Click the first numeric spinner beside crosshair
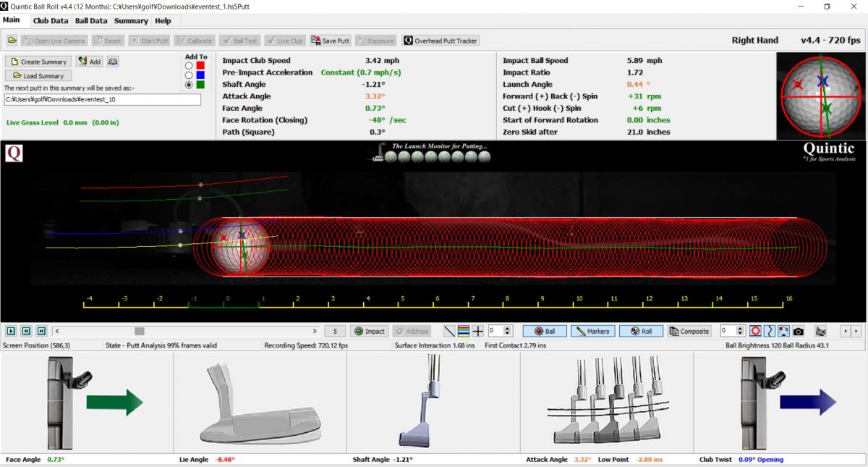This screenshot has width=868, height=467. click(x=501, y=331)
